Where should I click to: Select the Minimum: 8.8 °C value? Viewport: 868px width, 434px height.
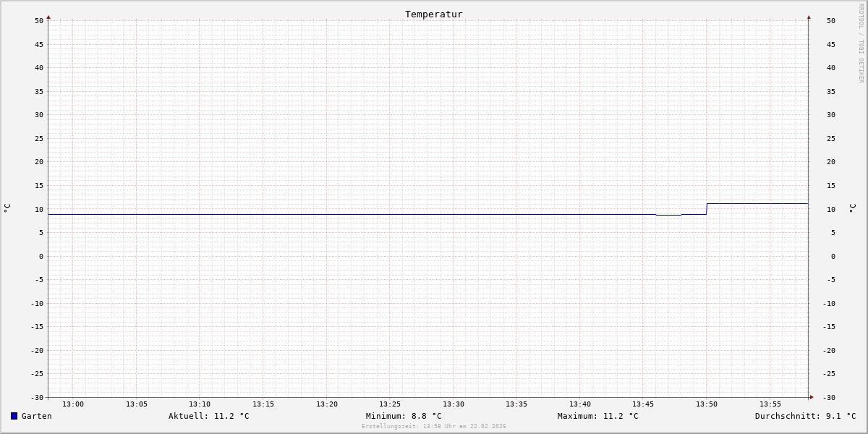pos(404,416)
